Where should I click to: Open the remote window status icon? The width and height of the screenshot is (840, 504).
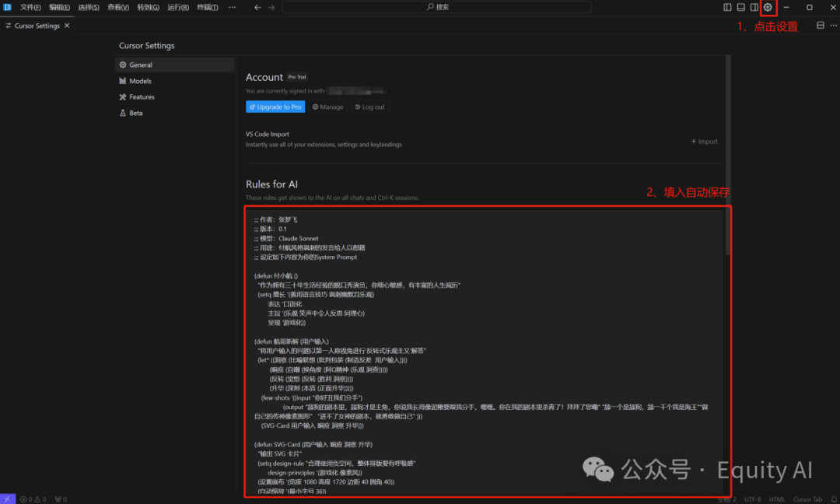[8, 499]
